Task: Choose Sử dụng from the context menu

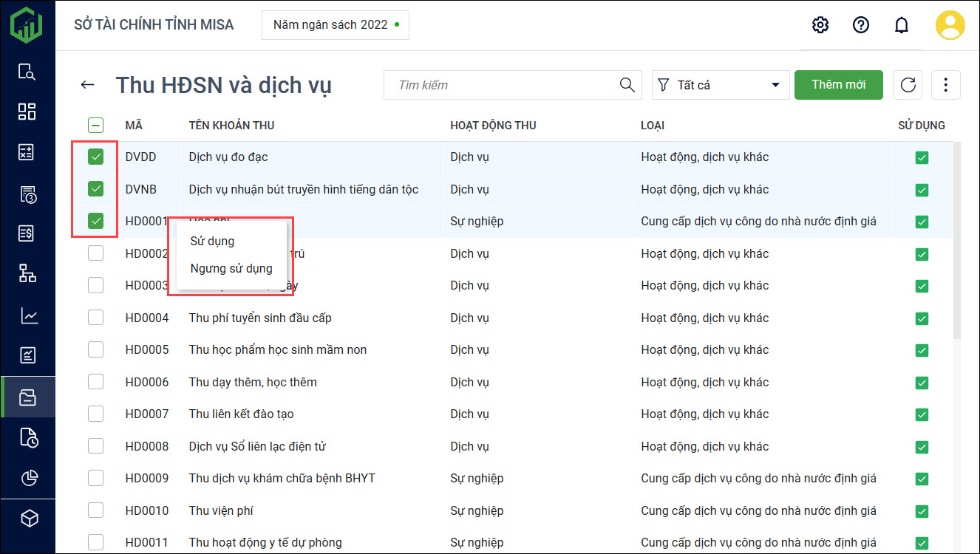Action: point(212,241)
